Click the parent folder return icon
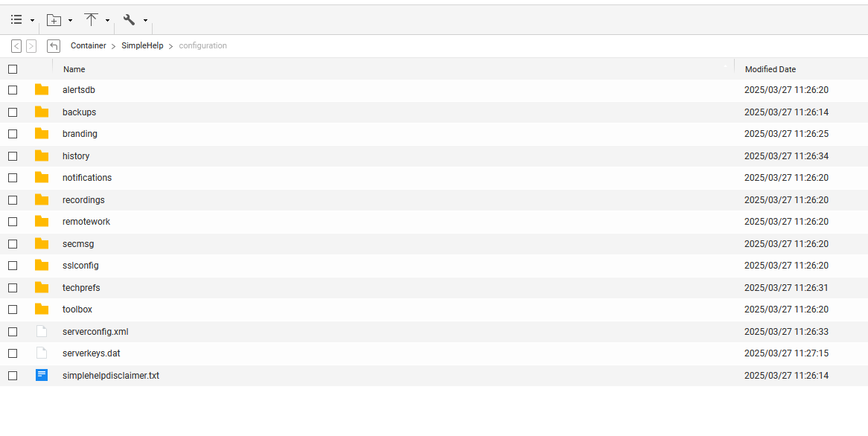 tap(53, 46)
